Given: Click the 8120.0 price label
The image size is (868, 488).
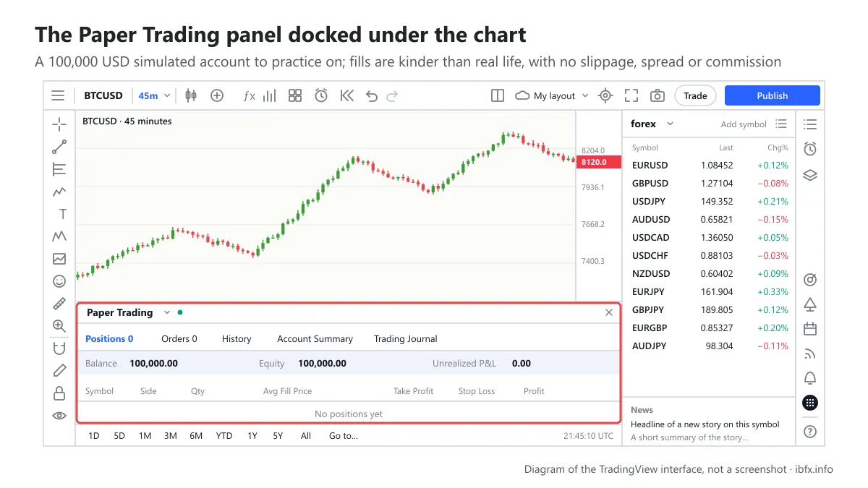Looking at the screenshot, I should [599, 162].
